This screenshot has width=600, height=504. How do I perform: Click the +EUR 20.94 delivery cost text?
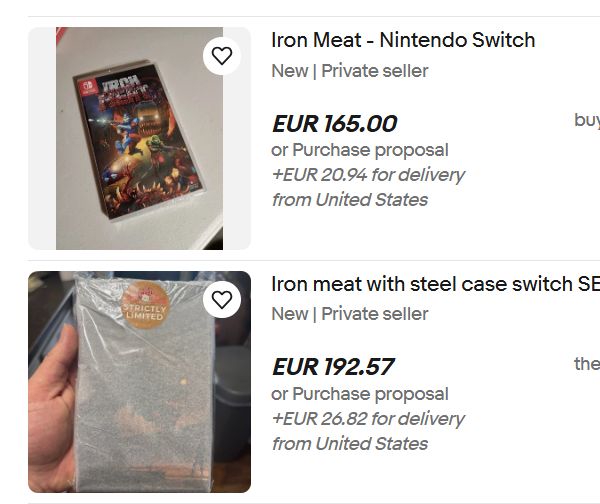[368, 175]
